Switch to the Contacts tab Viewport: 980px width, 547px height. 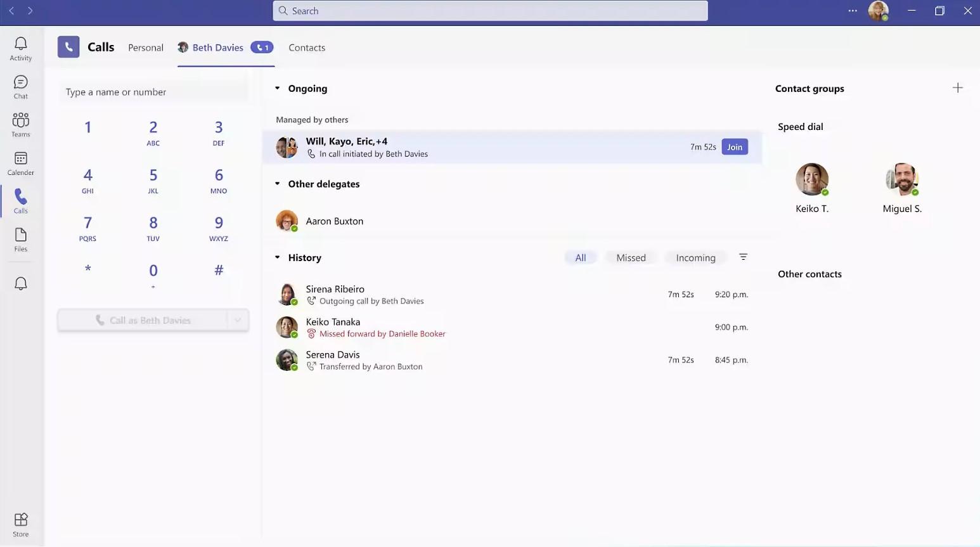click(x=306, y=47)
